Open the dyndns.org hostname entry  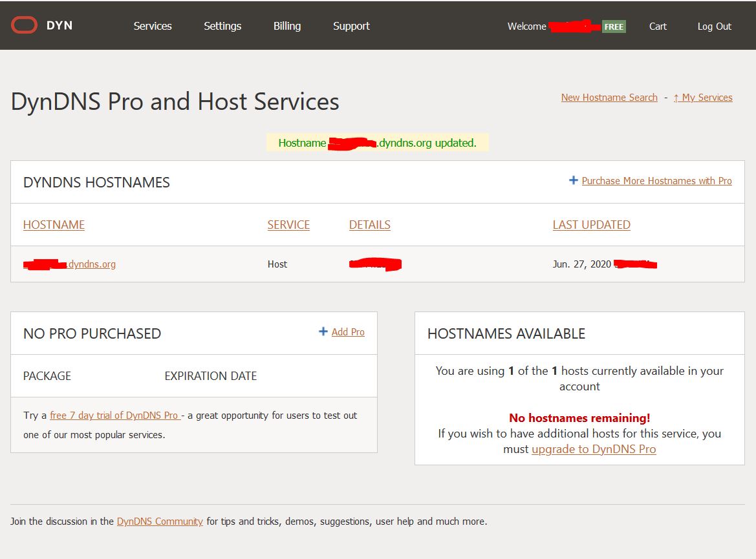[x=69, y=264]
